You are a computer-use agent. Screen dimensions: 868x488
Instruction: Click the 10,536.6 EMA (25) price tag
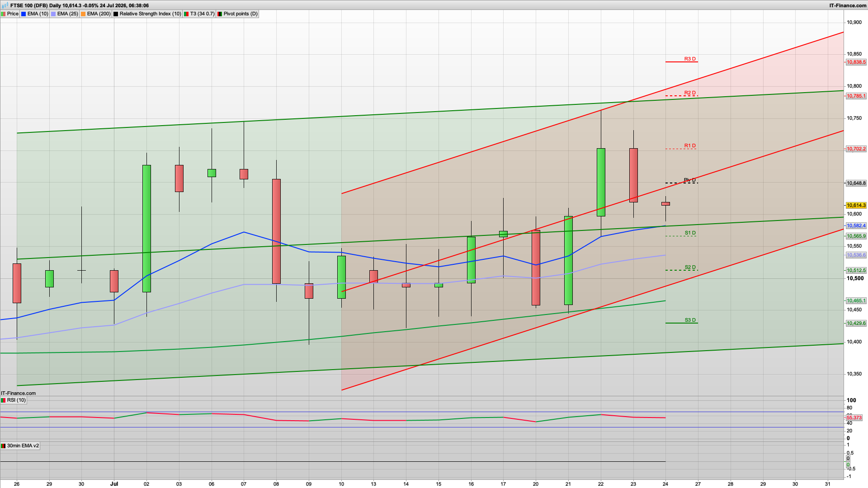click(x=856, y=255)
